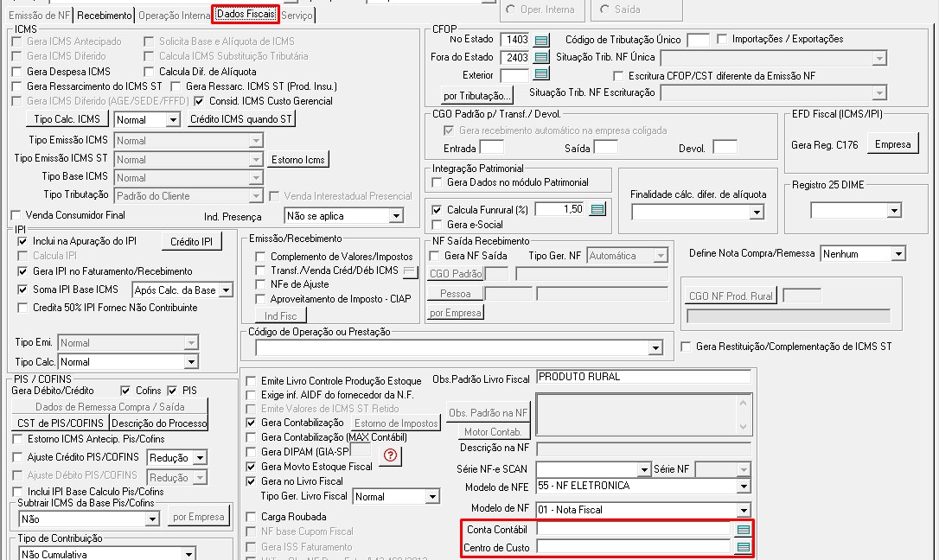Click the Obs.Padrão Livro Fiscal field
Image resolution: width=939 pixels, height=560 pixels.
tap(643, 377)
